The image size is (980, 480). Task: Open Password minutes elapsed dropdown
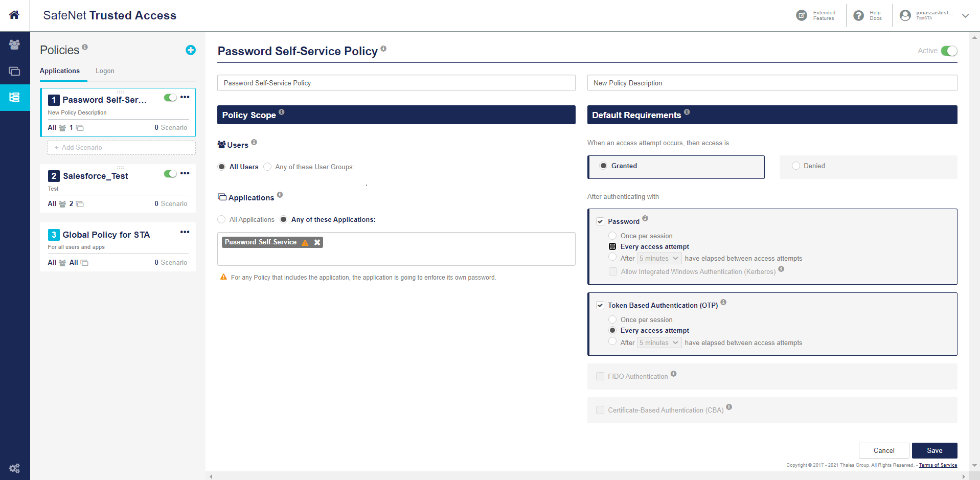click(x=659, y=259)
